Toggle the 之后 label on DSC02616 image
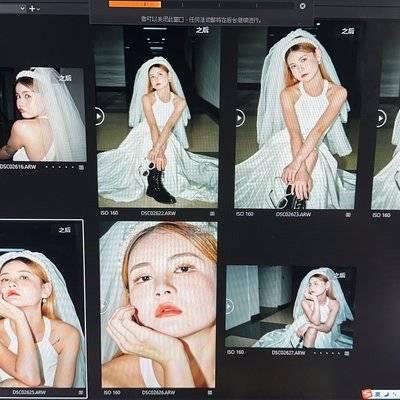This screenshot has width=400, height=400. 65,79
